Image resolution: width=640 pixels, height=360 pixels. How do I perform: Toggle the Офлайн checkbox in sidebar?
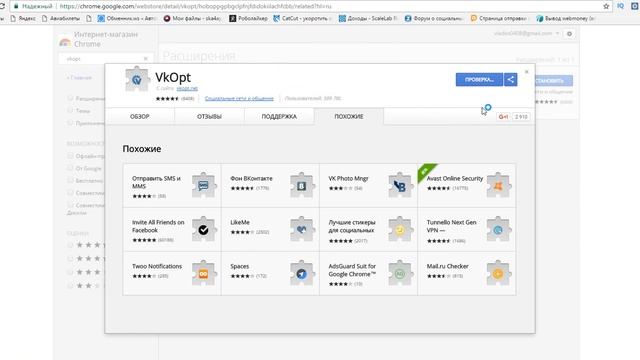[70, 156]
